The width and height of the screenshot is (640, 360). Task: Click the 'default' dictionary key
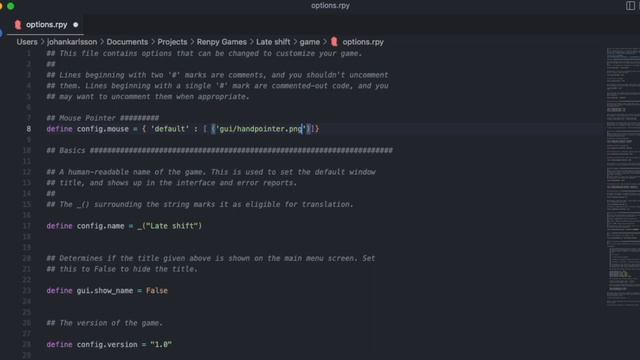tap(170, 129)
